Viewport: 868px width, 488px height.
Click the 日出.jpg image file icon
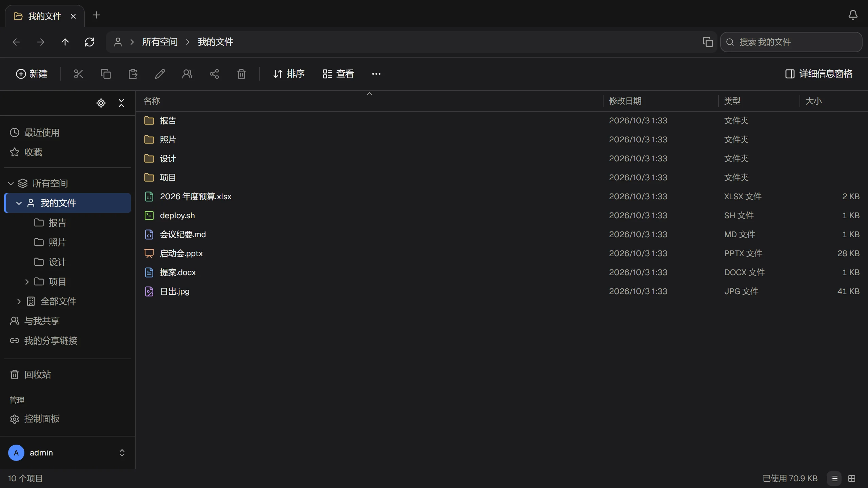point(149,291)
